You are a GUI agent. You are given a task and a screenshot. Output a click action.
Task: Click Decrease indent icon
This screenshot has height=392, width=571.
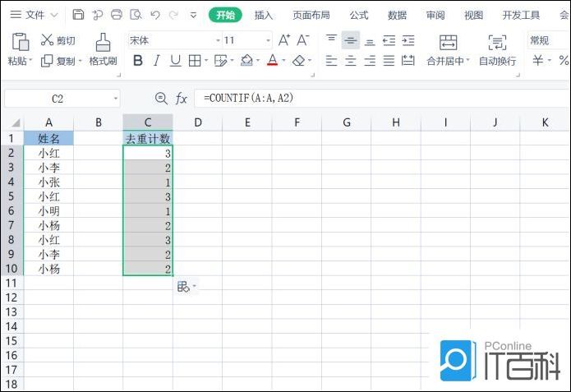pyautogui.click(x=389, y=40)
